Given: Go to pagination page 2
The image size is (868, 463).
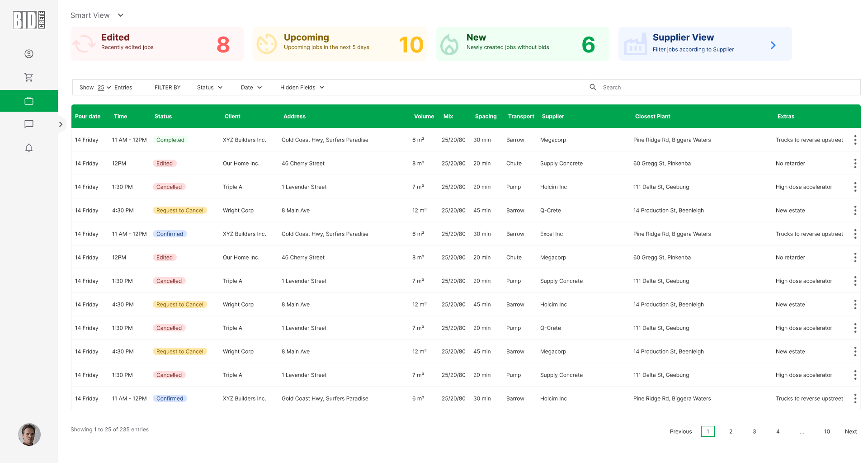Looking at the screenshot, I should pyautogui.click(x=731, y=431).
